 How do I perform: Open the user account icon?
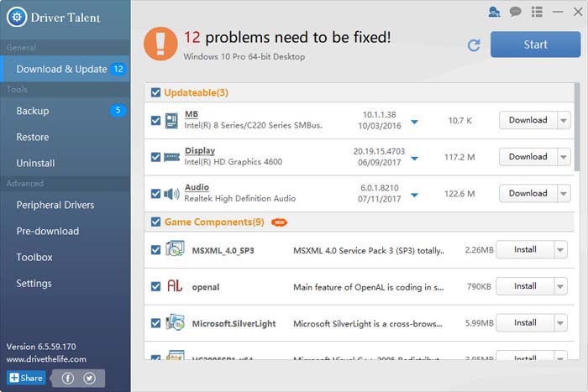[x=494, y=12]
